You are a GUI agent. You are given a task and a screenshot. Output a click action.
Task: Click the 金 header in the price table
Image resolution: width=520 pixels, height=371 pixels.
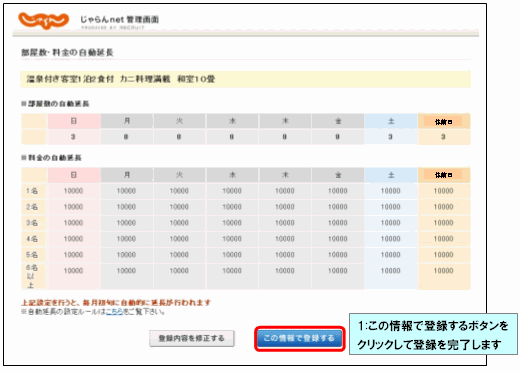(338, 175)
